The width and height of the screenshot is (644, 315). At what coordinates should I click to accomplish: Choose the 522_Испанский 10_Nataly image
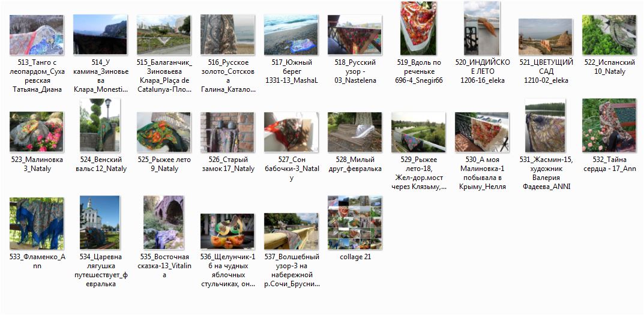(x=609, y=35)
